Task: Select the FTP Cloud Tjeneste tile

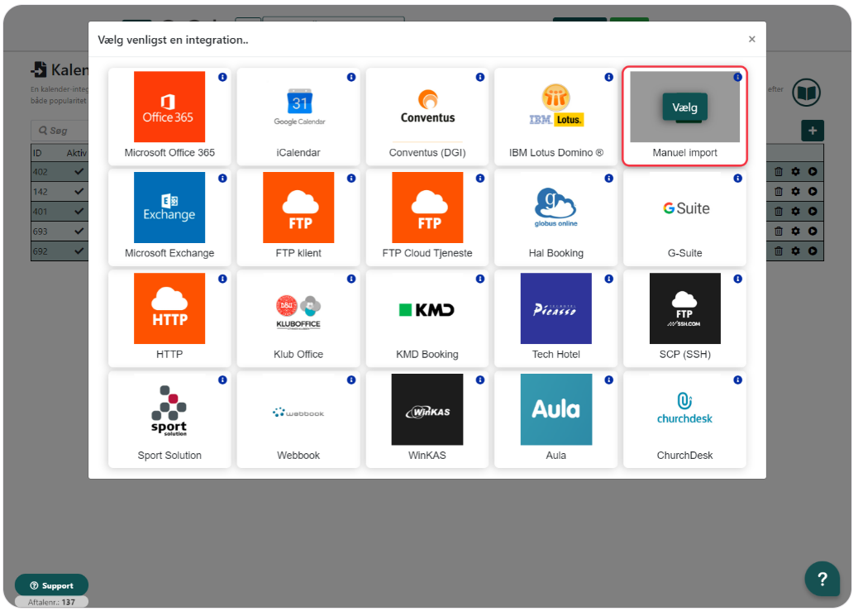Action: pyautogui.click(x=427, y=217)
